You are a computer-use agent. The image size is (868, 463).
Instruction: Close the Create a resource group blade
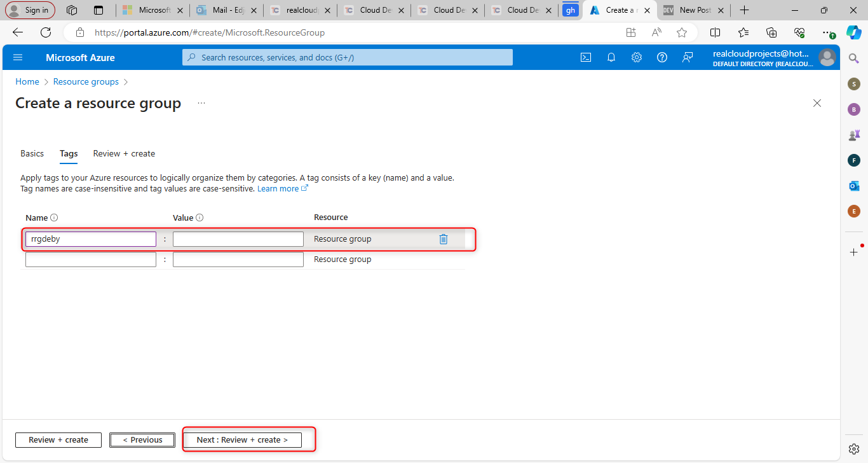[x=817, y=103]
